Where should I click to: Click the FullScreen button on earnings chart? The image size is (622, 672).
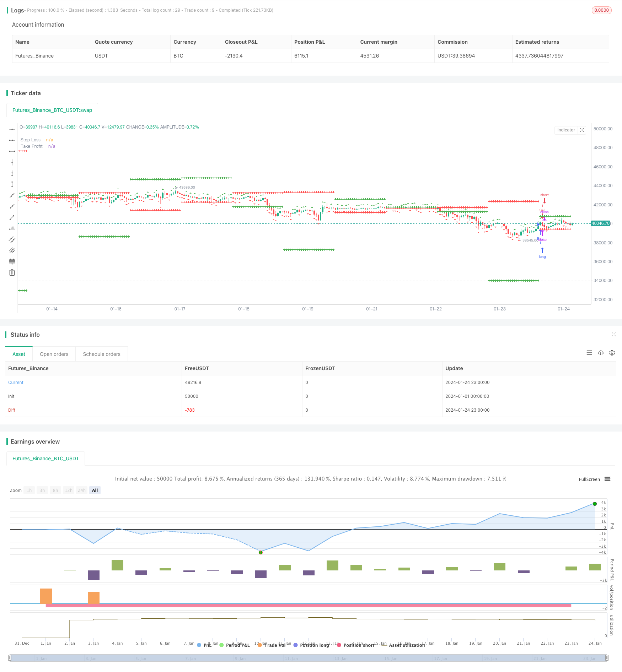click(589, 479)
